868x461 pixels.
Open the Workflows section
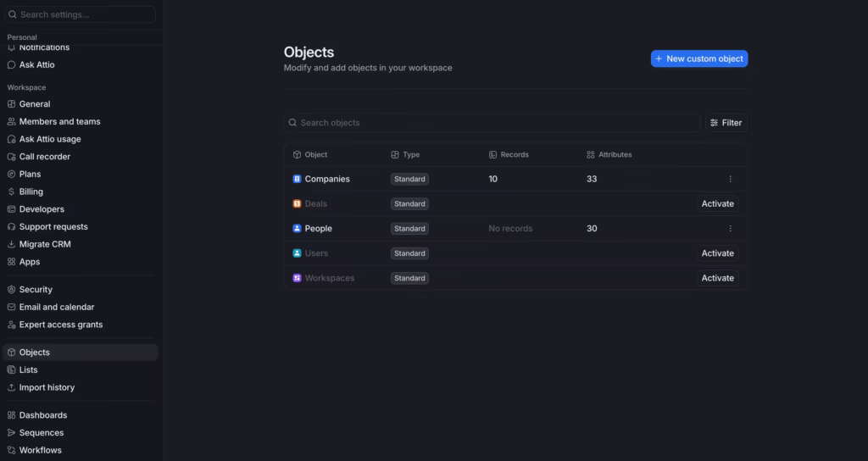tap(40, 450)
